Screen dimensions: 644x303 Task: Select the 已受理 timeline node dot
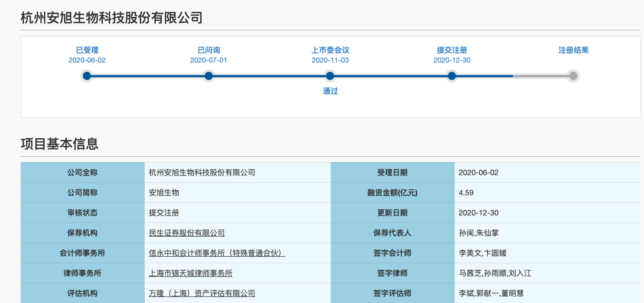[x=87, y=76]
